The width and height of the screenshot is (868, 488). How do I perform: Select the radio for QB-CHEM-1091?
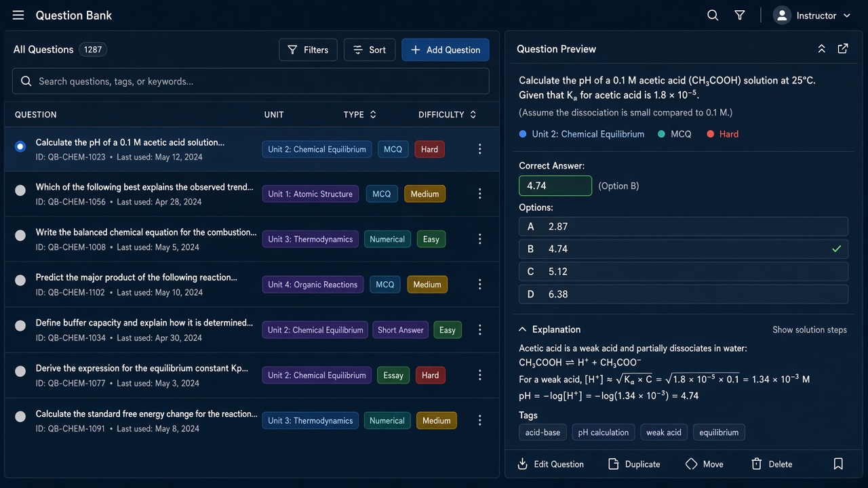(20, 417)
